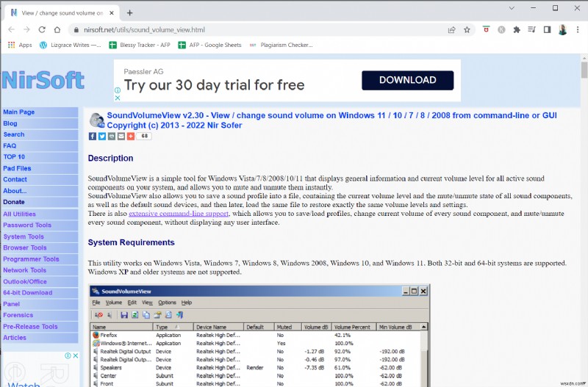Screen dimensions: 588x387
Task: Go back to previous page
Action: (11, 29)
